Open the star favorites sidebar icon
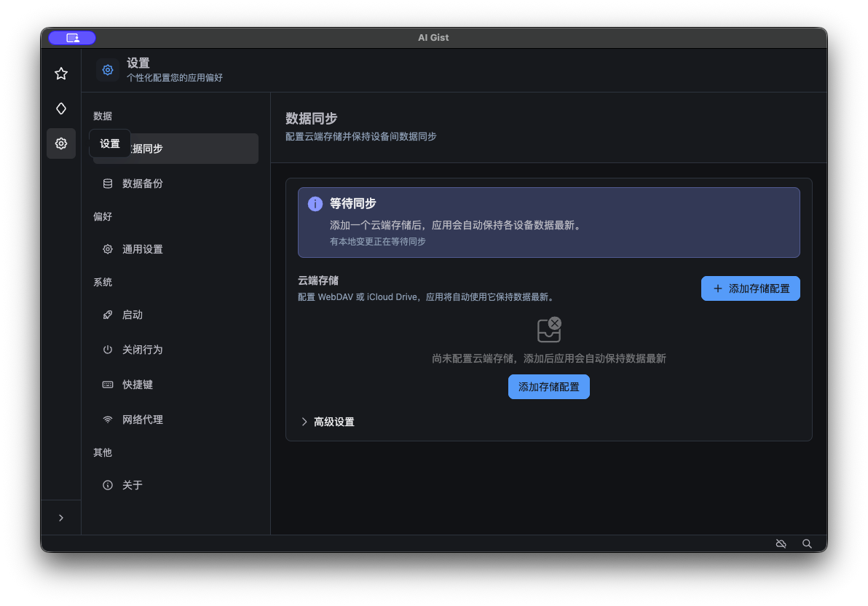This screenshot has height=606, width=868. click(61, 74)
